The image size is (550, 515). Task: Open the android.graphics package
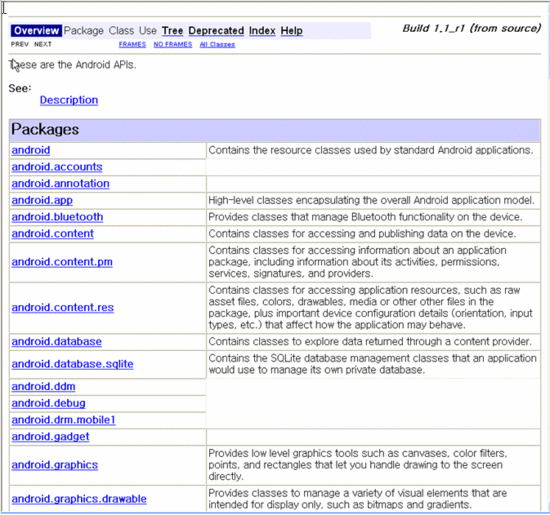pos(55,465)
